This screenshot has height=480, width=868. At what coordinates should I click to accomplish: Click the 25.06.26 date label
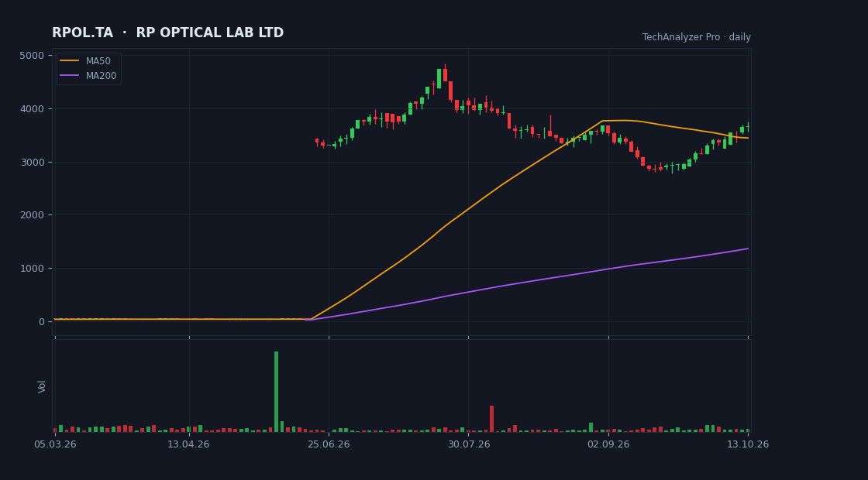coord(329,444)
